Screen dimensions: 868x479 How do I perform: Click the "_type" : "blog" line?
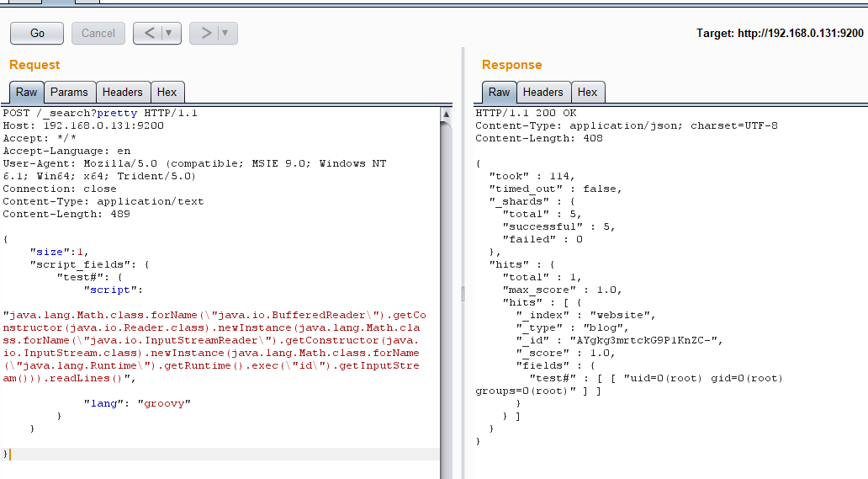[573, 327]
